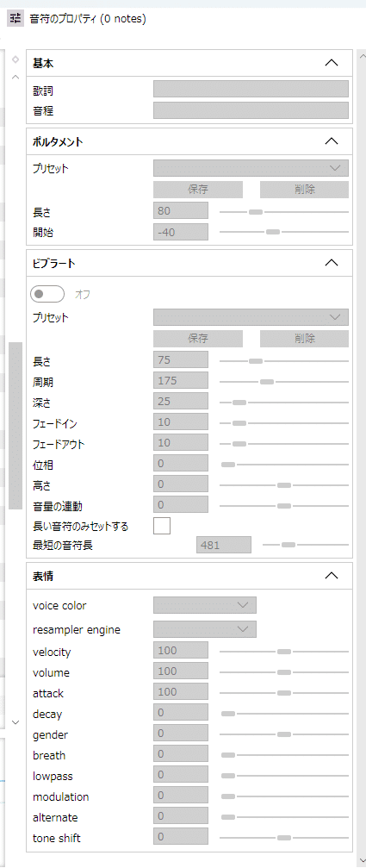
Task: Click the attack slider
Action: click(284, 692)
